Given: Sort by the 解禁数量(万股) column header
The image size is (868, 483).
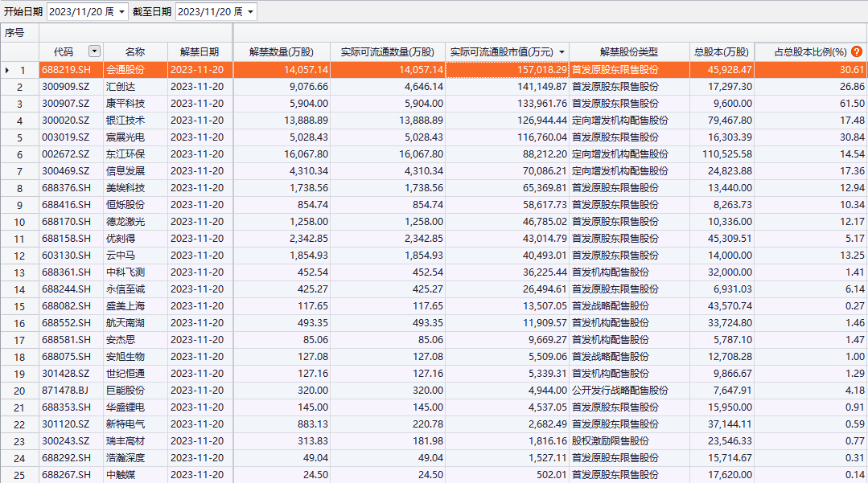Looking at the screenshot, I should pos(281,51).
